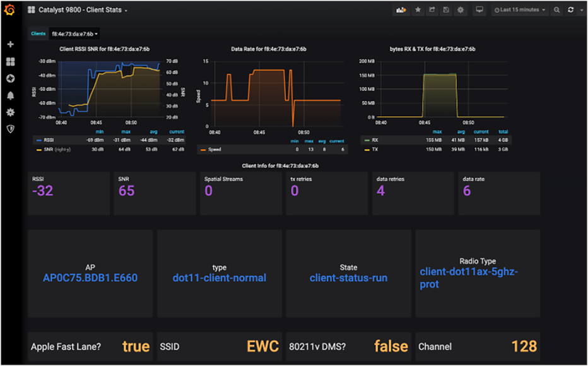Image resolution: width=588 pixels, height=366 pixels.
Task: Click the zoom out time range magnifier
Action: click(557, 10)
